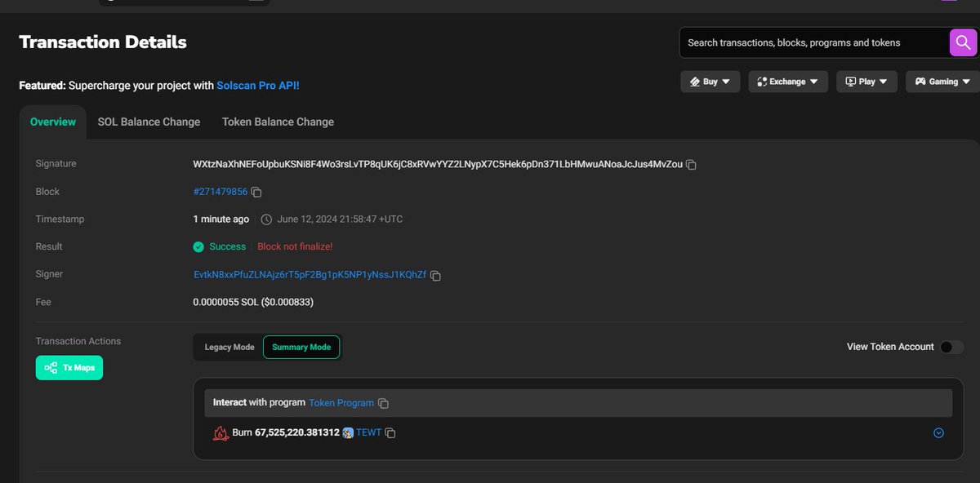Copy the TEWT token address
This screenshot has height=483, width=980.
[390, 433]
